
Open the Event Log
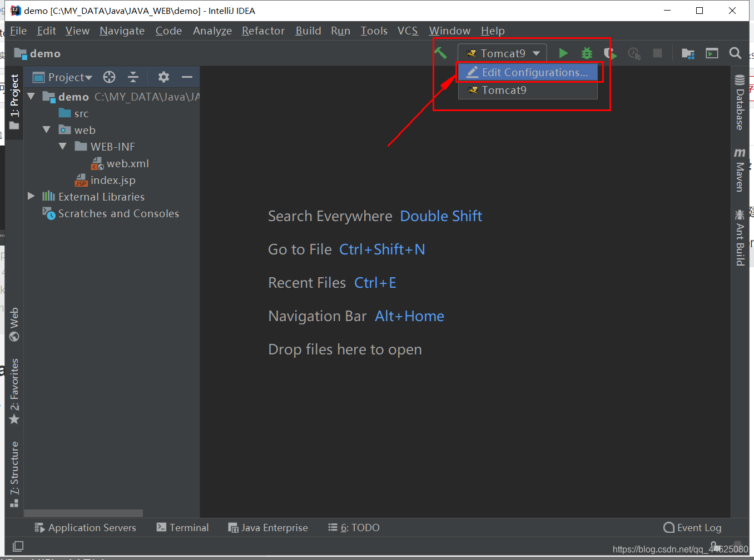pos(693,528)
